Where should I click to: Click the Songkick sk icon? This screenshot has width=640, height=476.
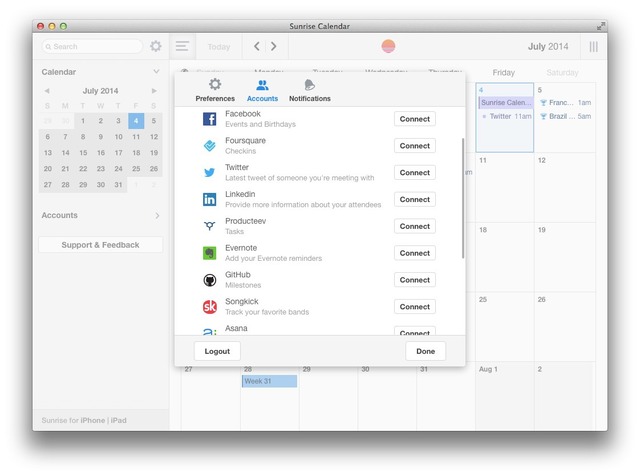(209, 307)
